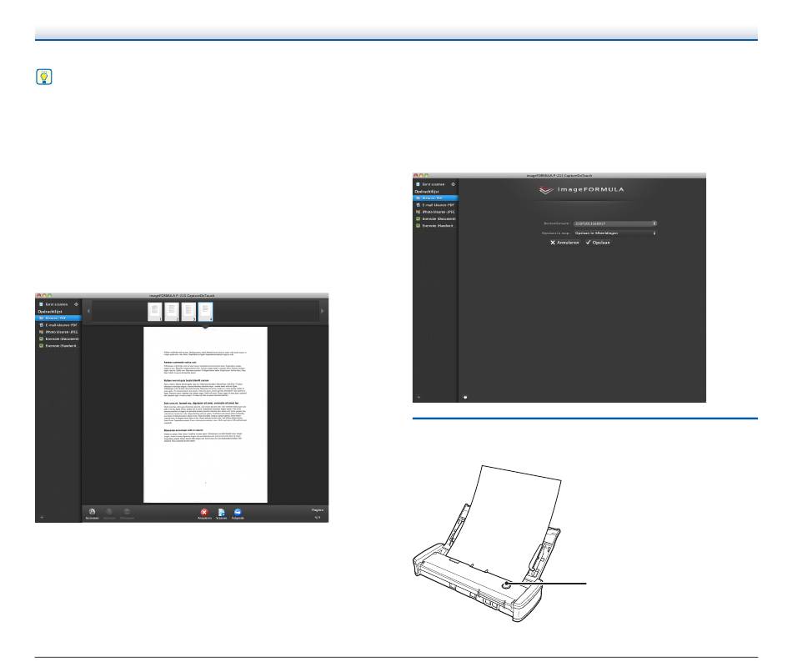Click Eerst scannen in preview window sidebar
The image size is (792, 672).
click(x=53, y=304)
